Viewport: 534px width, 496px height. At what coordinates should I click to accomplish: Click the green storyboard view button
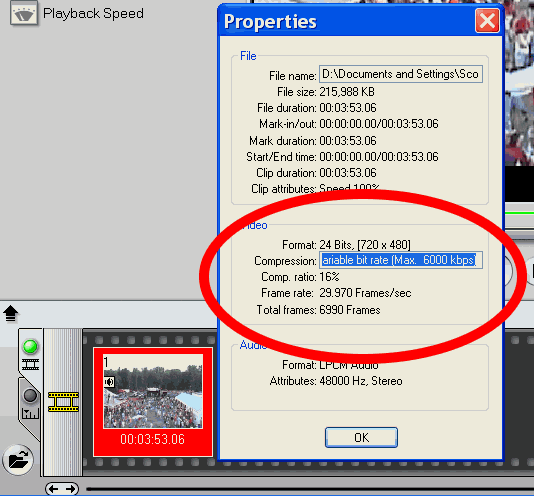30,346
